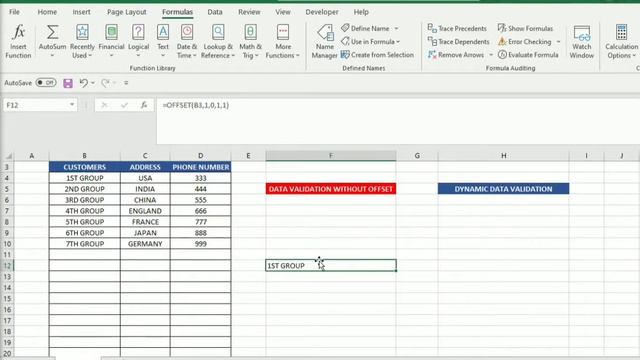Save the workbook with the disk icon
Viewport: 640px width, 360px height.
point(68,83)
